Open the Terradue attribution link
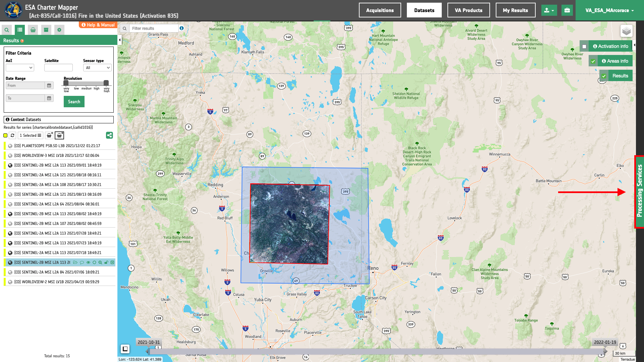The width and height of the screenshot is (644, 362). [628, 359]
